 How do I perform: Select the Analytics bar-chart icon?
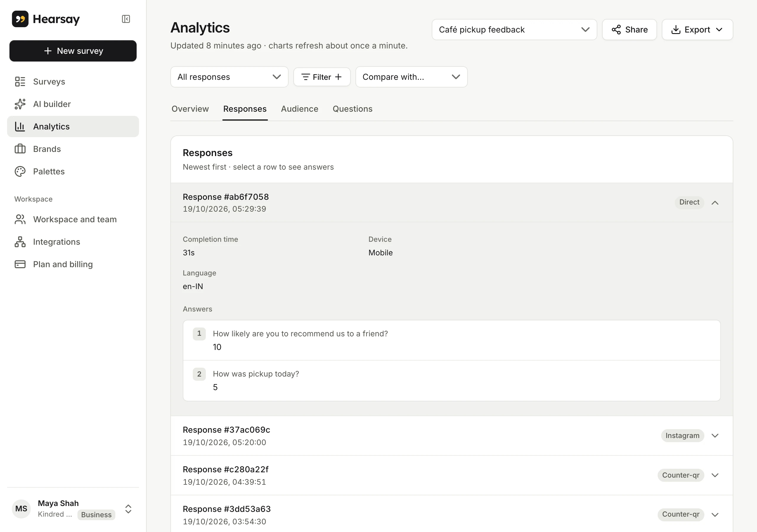pos(20,126)
